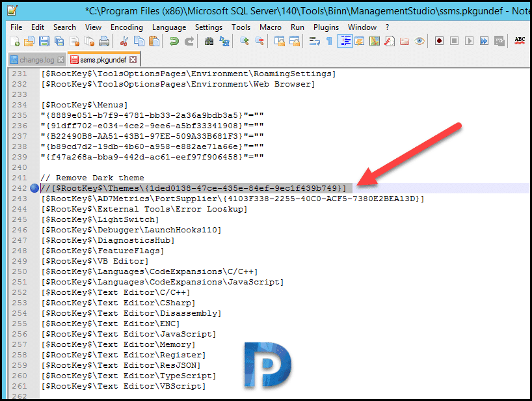532x401 pixels.
Task: Click line number 250 in the margin
Action: (20, 271)
